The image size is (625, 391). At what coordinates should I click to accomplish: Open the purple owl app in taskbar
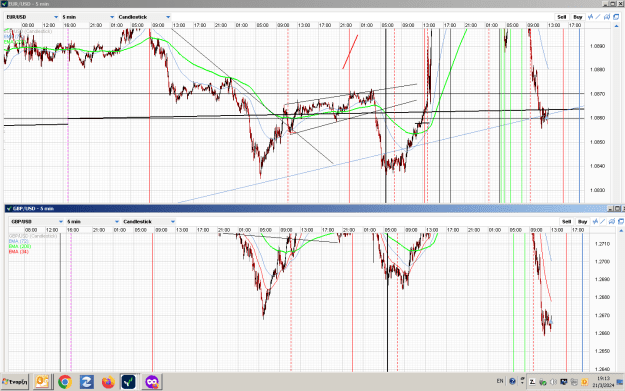tap(152, 382)
